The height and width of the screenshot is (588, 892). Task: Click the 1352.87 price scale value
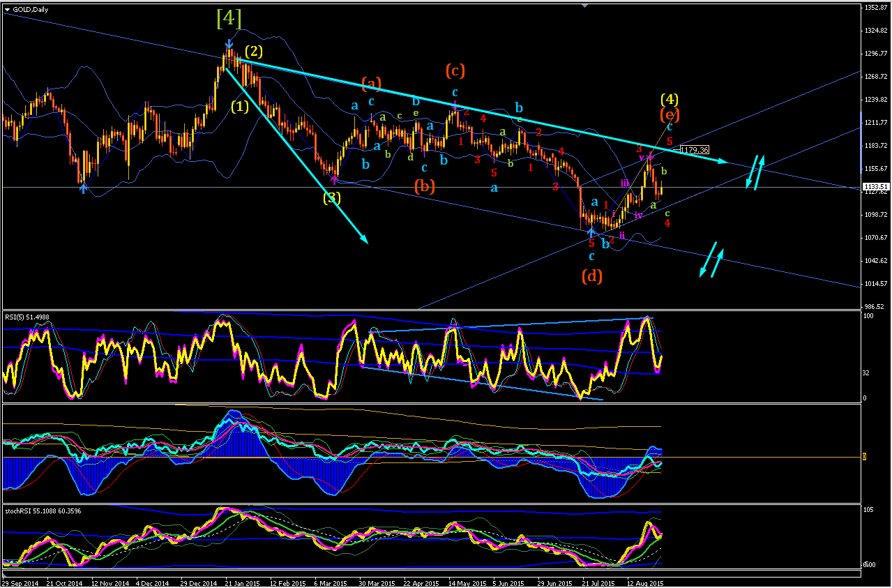(x=875, y=8)
